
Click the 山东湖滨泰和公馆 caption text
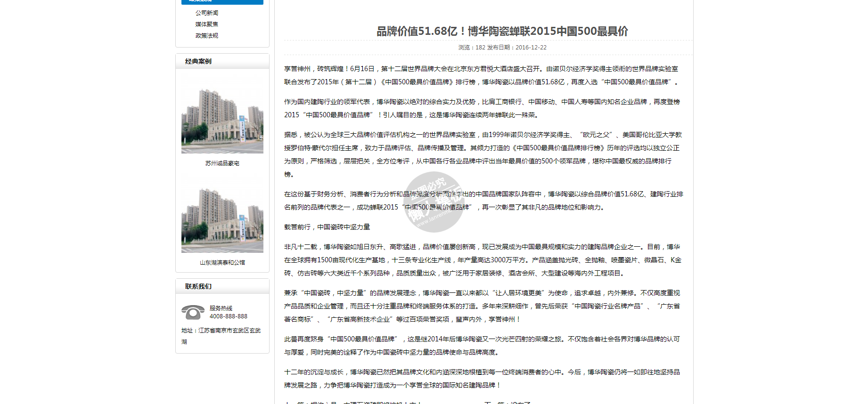[x=222, y=263]
